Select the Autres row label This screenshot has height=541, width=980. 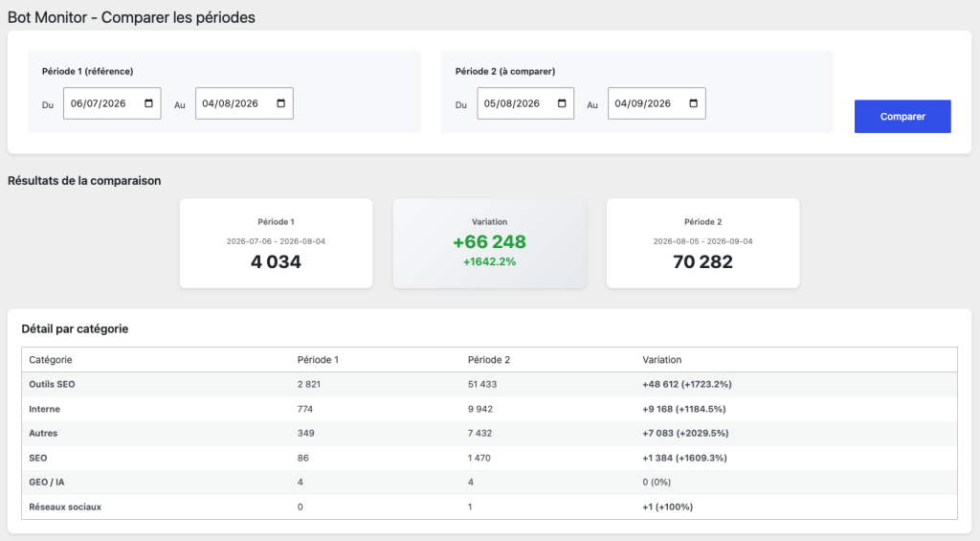tap(43, 433)
